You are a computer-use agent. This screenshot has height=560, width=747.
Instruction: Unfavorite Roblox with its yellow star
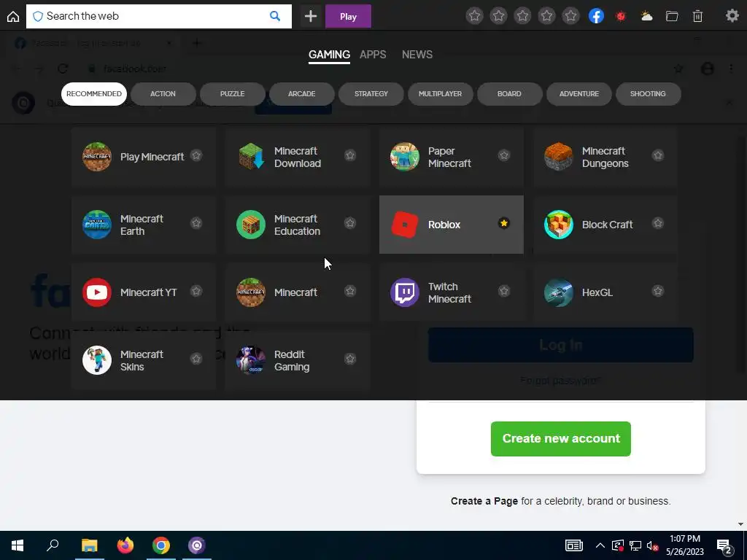[x=503, y=223]
